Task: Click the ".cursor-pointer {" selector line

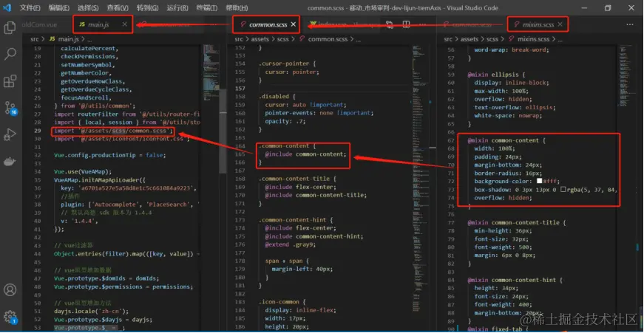Action: point(287,63)
